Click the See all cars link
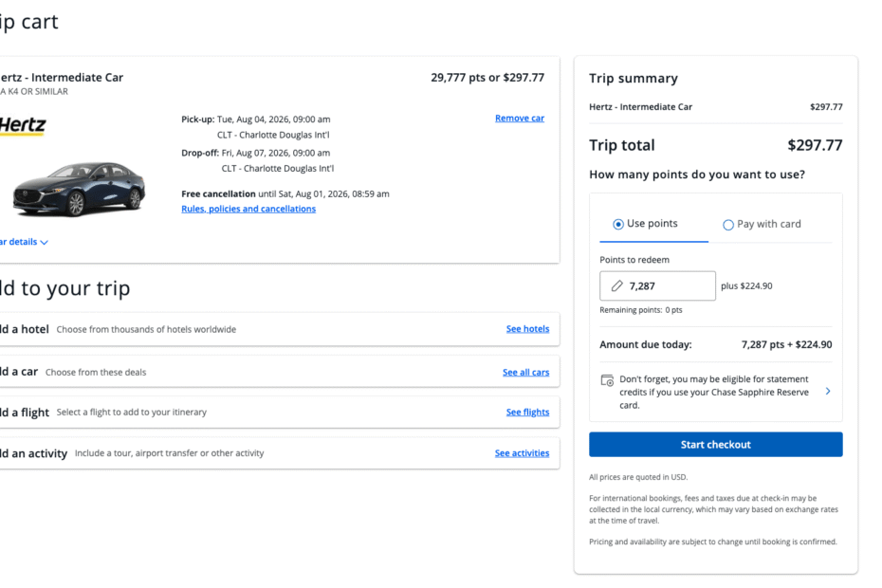882x588 pixels. 525,372
